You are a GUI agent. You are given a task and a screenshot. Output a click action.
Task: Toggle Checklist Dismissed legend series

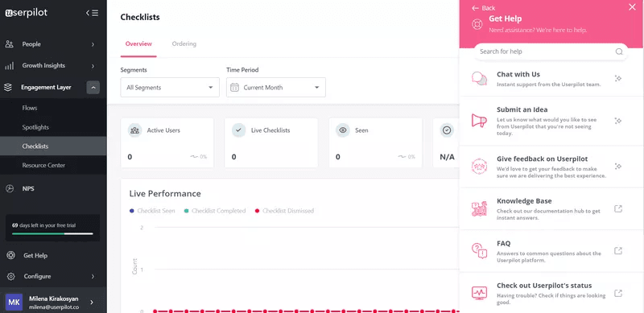tap(284, 211)
